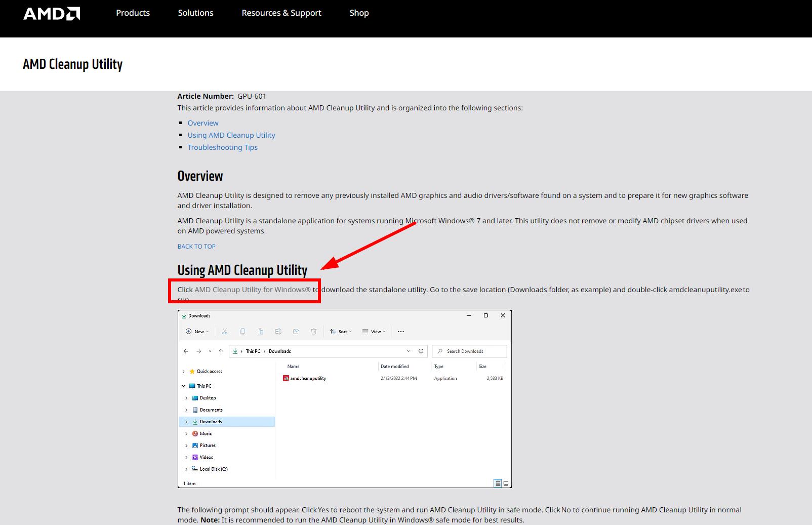The image size is (812, 525).
Task: Expand the Music tree node
Action: tap(186, 434)
